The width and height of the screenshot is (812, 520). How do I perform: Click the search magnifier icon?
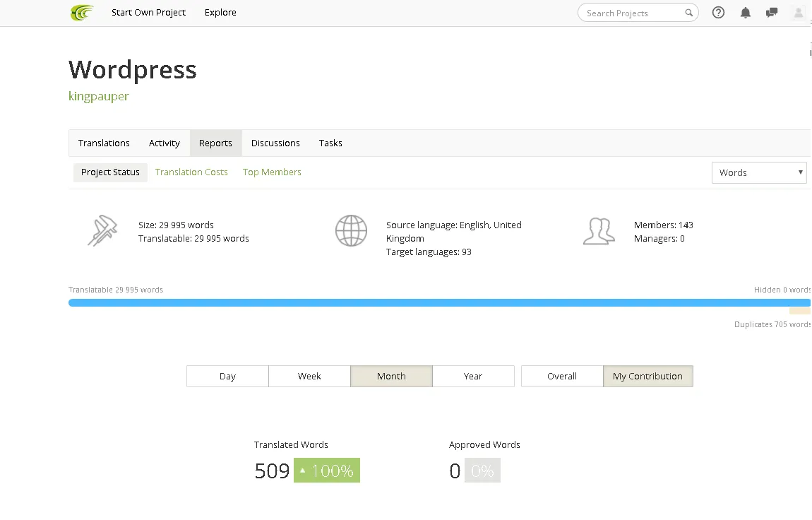(688, 13)
